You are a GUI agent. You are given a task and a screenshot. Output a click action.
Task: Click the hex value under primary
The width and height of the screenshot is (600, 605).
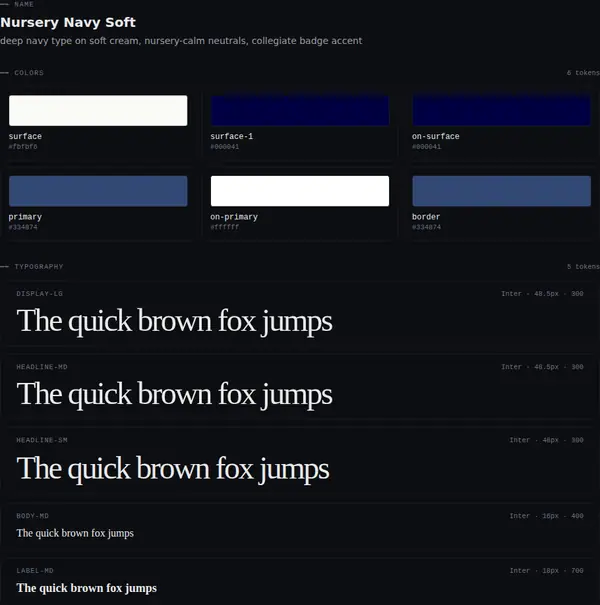coord(23,227)
